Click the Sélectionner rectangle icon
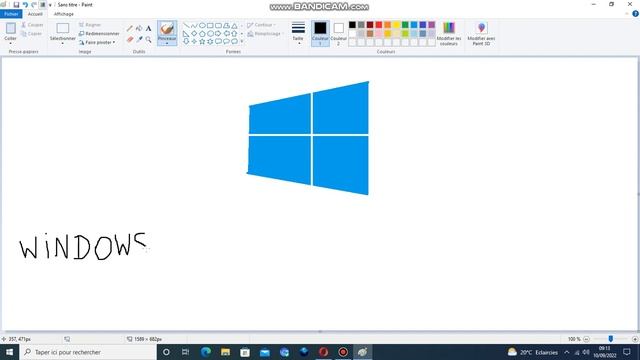640x360 pixels. point(62,28)
